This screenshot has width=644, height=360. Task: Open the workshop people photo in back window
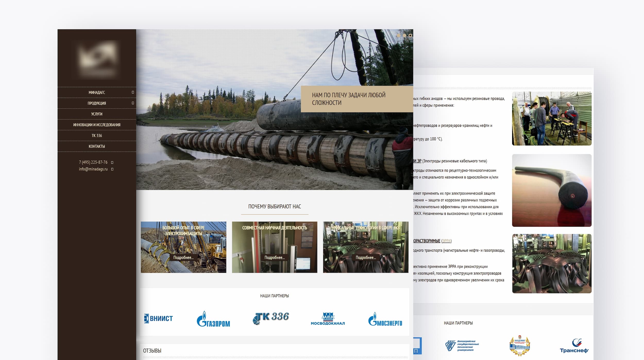click(x=552, y=118)
